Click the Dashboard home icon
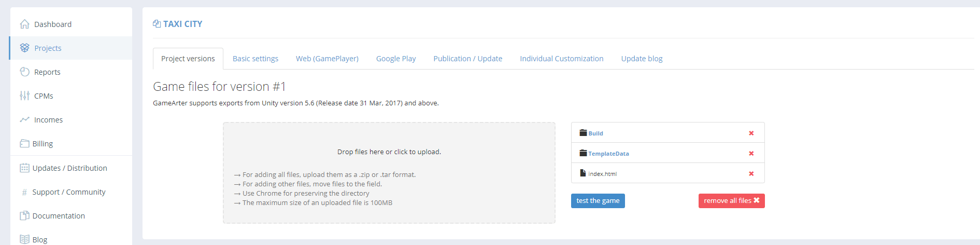 [x=24, y=24]
